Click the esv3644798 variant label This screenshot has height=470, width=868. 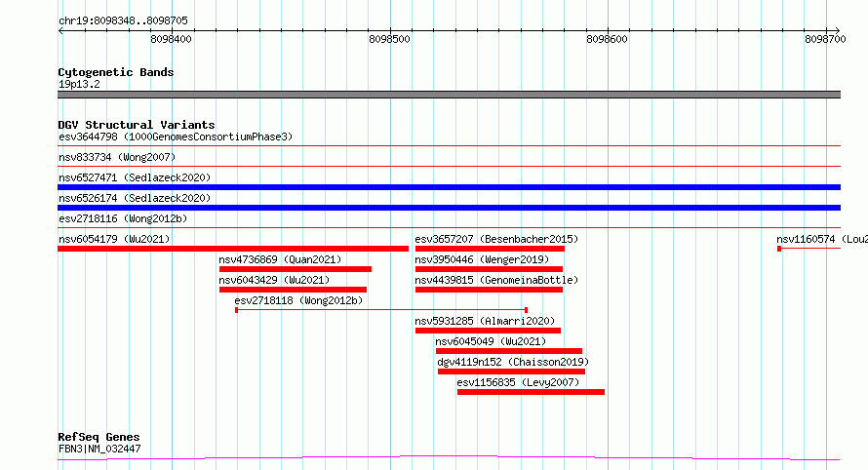coord(176,137)
